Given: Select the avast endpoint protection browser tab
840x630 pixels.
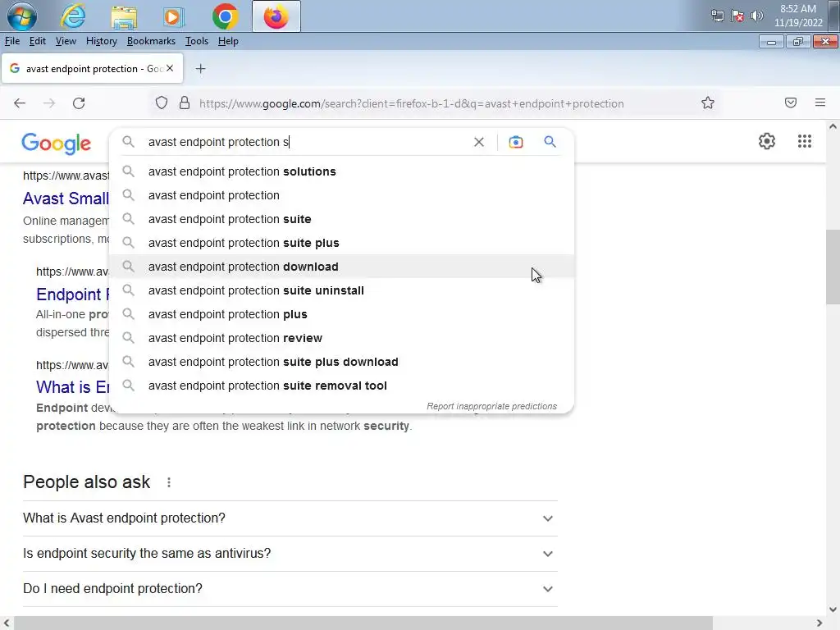Looking at the screenshot, I should pyautogui.click(x=92, y=69).
